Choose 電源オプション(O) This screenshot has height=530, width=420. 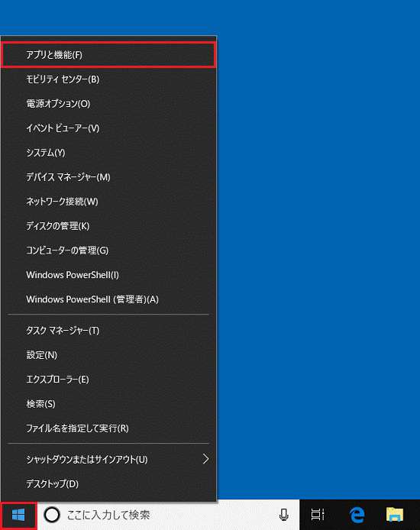click(108, 103)
